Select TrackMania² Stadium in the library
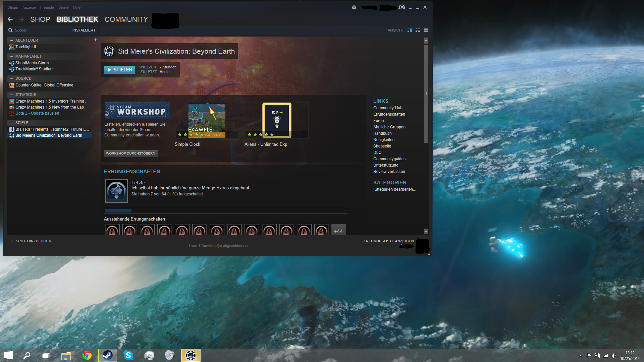 (x=35, y=69)
